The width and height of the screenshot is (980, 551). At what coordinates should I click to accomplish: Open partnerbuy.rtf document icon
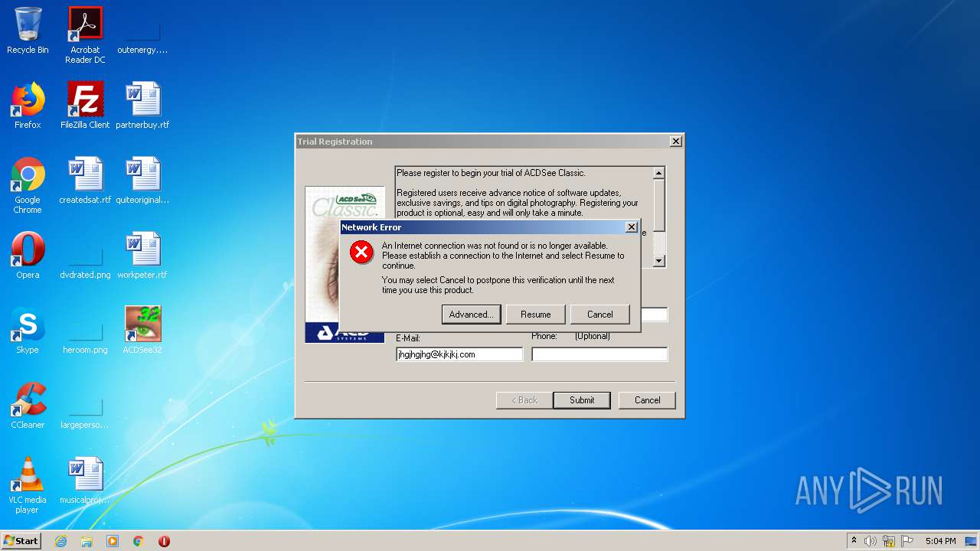point(142,106)
